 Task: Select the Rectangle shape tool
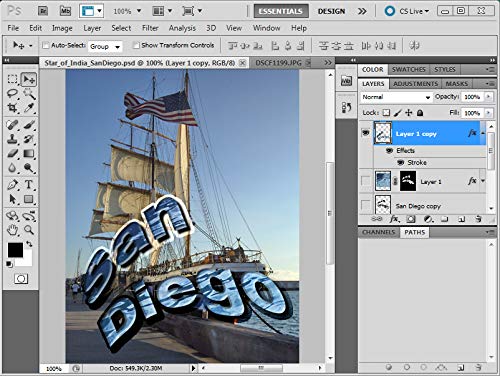pyautogui.click(x=29, y=199)
